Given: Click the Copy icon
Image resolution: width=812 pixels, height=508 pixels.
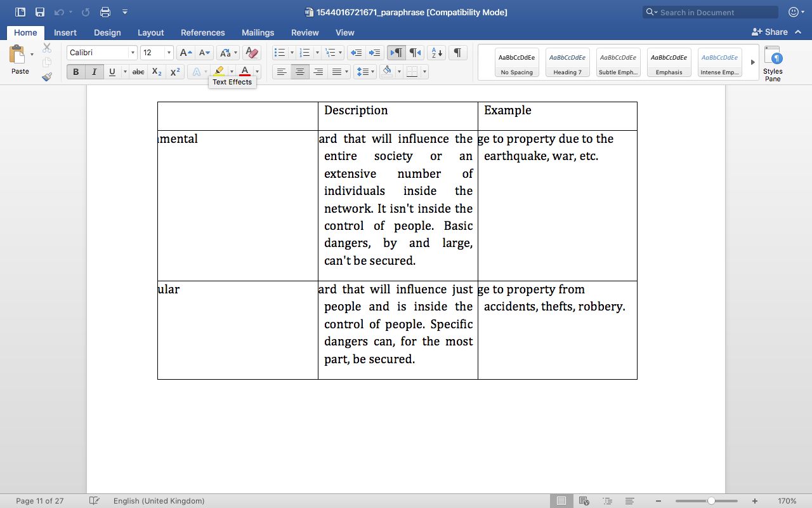Looking at the screenshot, I should click(x=47, y=62).
